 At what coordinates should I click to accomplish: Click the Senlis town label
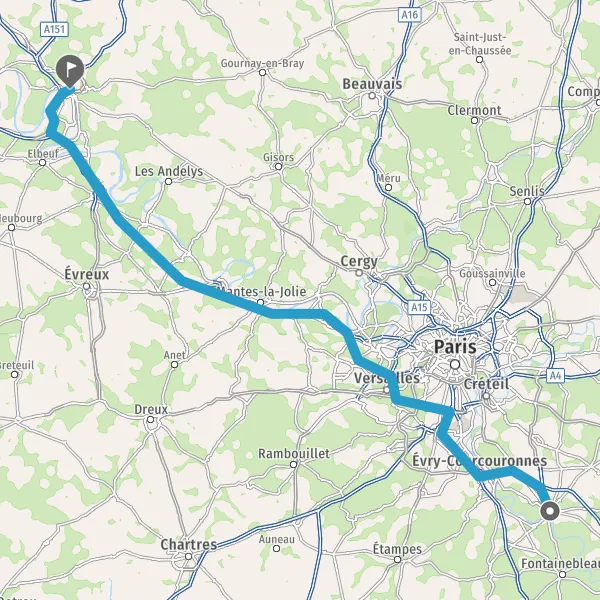click(527, 191)
